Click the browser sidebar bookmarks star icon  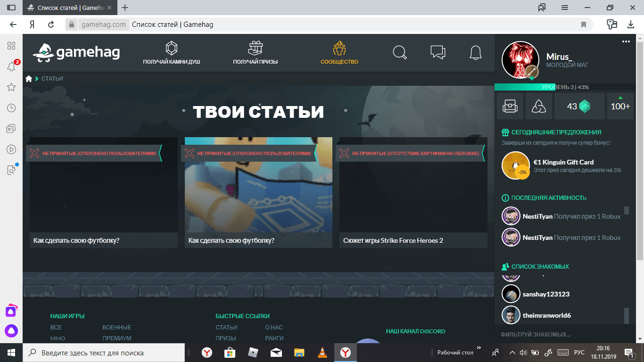(11, 87)
